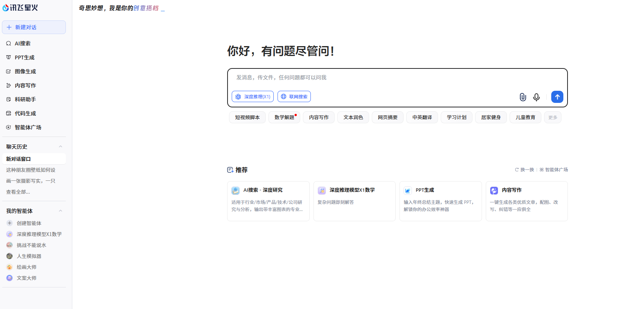Image resolution: width=644 pixels, height=309 pixels.
Task: Refresh recommendations with 换一换
Action: coord(524,170)
